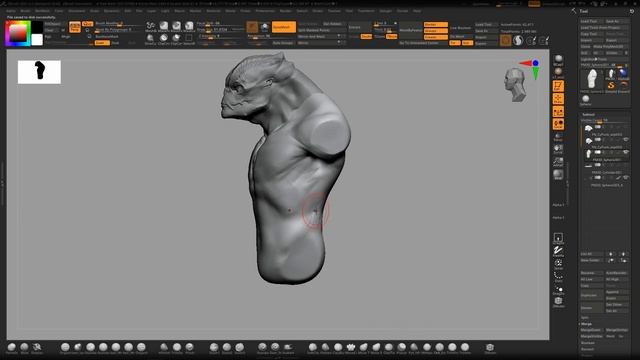The image size is (640, 360).
Task: Click the AutoReorder button
Action: [617, 273]
